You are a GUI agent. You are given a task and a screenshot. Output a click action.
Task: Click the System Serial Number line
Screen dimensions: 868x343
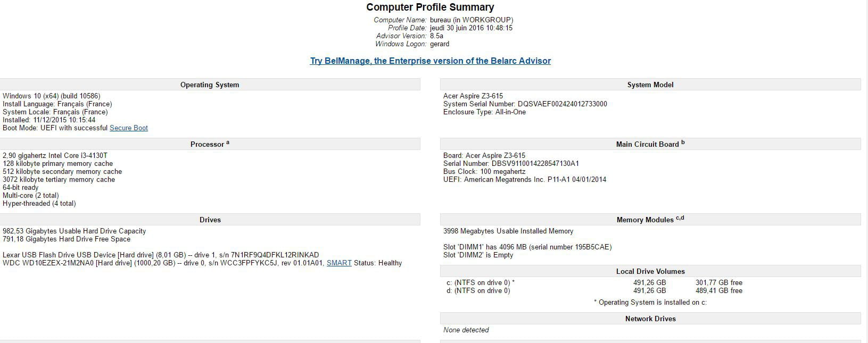pyautogui.click(x=525, y=104)
